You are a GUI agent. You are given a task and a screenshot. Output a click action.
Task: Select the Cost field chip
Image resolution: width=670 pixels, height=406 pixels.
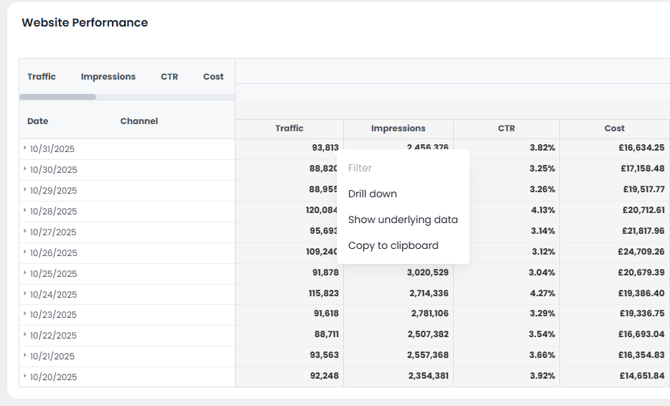(213, 77)
